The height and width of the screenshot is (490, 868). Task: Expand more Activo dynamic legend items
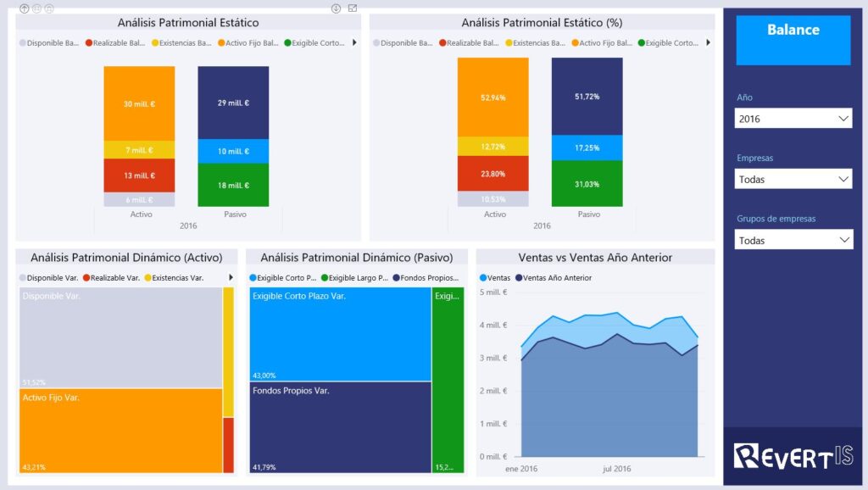231,277
